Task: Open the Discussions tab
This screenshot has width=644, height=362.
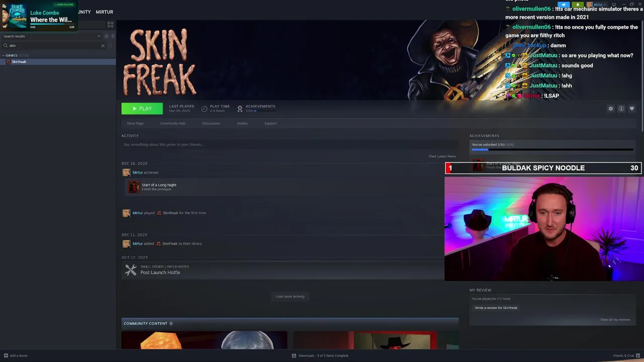Action: [211, 123]
